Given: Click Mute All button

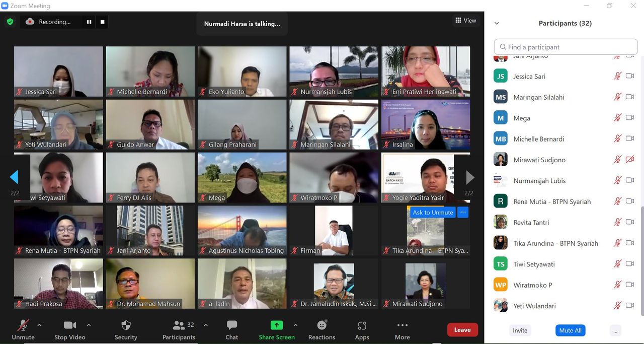Looking at the screenshot, I should point(571,330).
